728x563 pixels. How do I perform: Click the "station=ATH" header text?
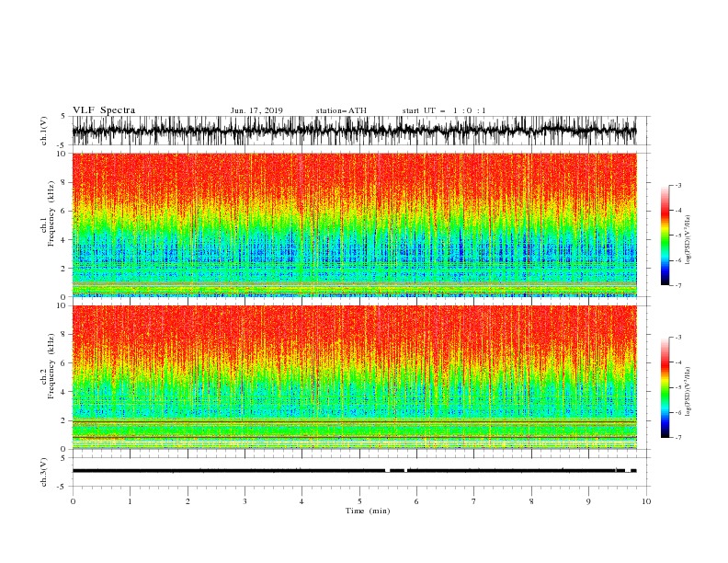[341, 110]
